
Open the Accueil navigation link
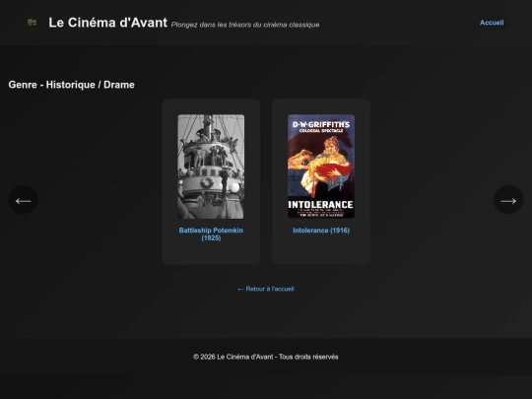pyautogui.click(x=492, y=23)
